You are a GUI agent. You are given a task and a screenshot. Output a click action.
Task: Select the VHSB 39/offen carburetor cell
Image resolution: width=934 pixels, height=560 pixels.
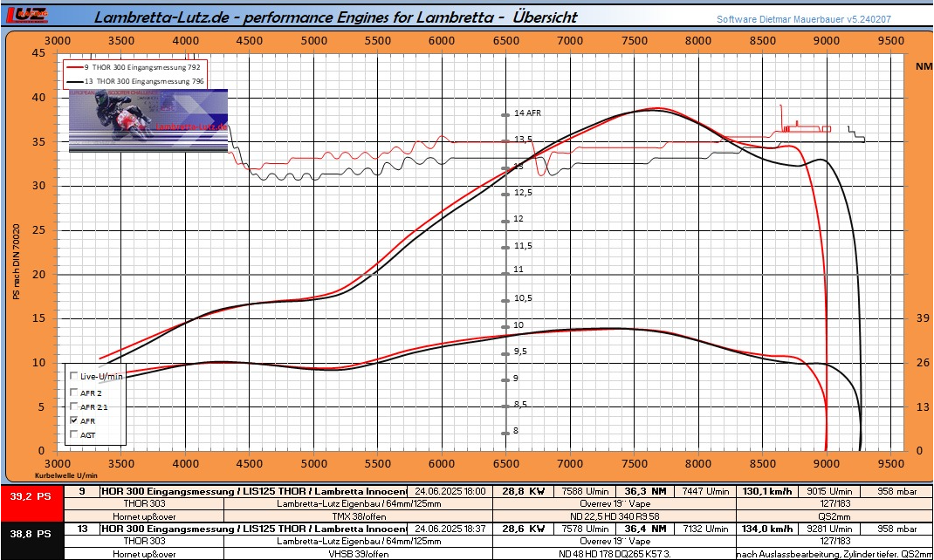359,554
